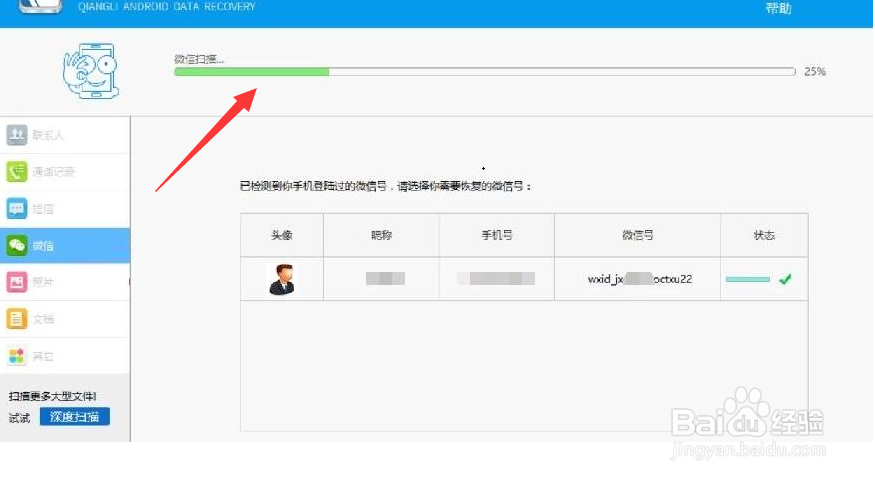The image size is (875, 480).
Task: Click the 昵称 column header
Action: coord(381,236)
